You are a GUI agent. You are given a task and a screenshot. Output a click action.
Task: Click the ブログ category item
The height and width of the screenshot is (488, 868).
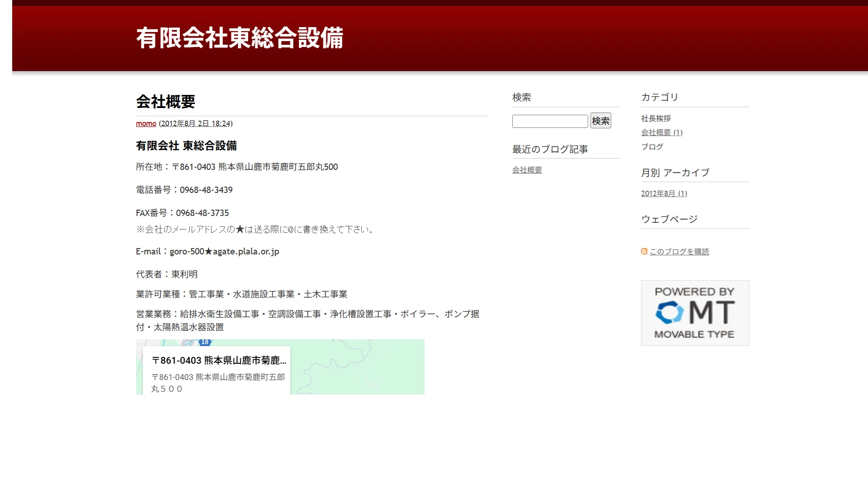(652, 147)
